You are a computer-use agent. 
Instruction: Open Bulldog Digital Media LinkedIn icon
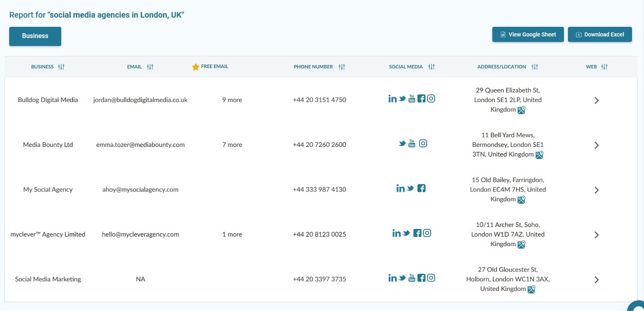[392, 99]
